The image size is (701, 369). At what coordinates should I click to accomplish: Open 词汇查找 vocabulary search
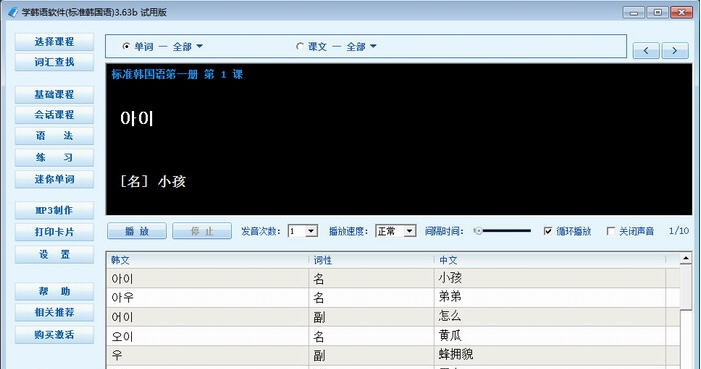tap(54, 62)
